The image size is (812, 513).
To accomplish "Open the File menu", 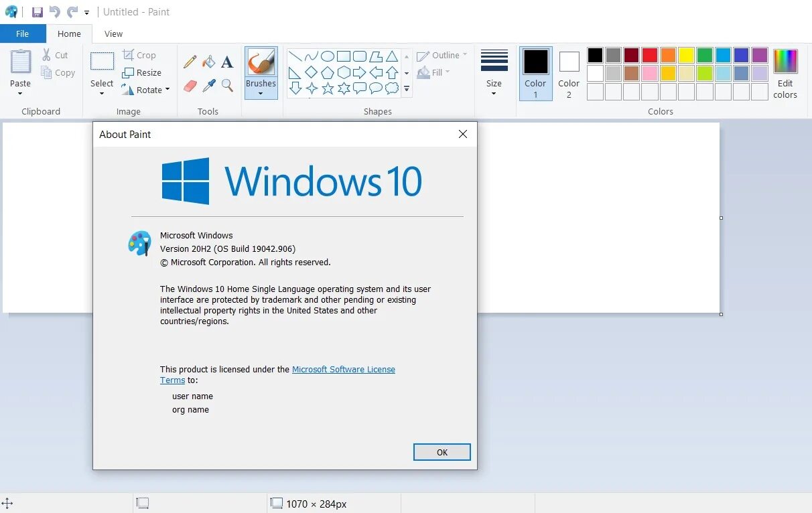I will tap(22, 33).
